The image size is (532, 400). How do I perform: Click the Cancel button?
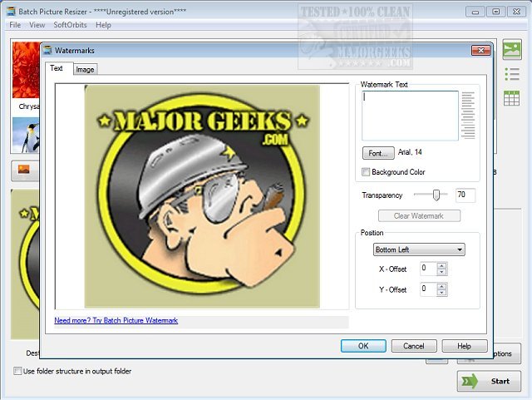pyautogui.click(x=414, y=346)
